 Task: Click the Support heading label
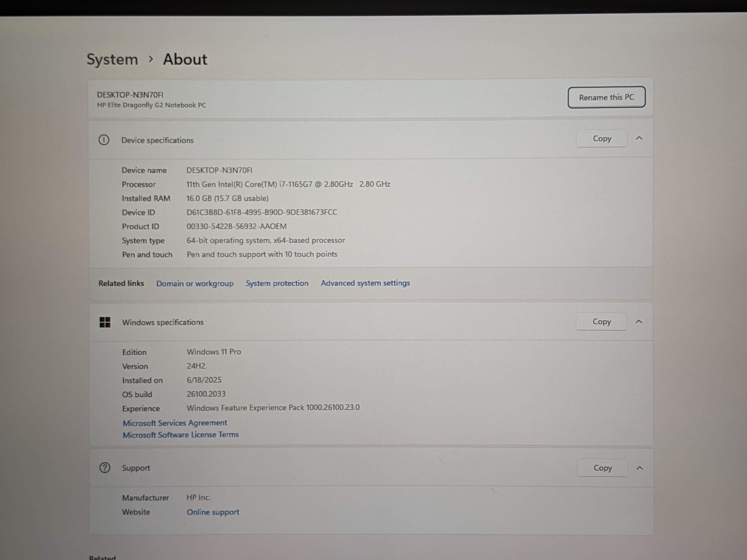[x=136, y=468]
